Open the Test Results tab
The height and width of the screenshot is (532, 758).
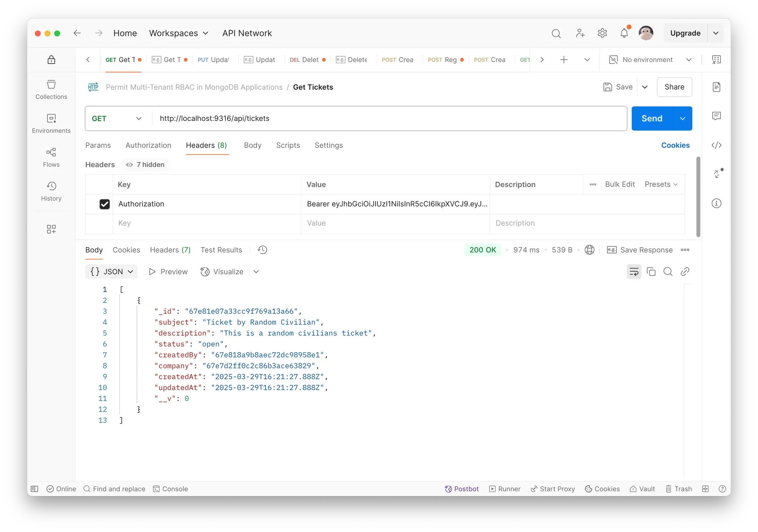click(x=221, y=250)
